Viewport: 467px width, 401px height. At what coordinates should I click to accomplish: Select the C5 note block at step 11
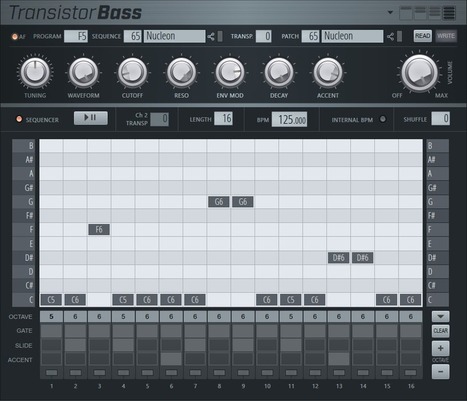pyautogui.click(x=291, y=300)
